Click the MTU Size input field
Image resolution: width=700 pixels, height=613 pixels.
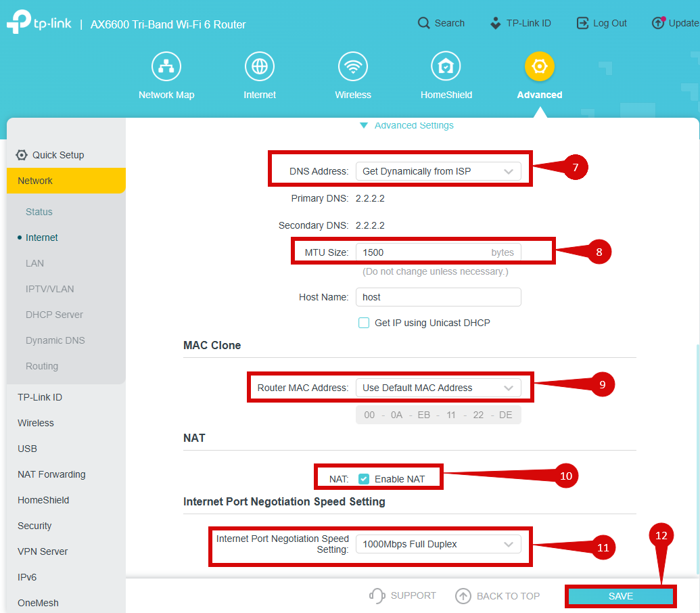(423, 252)
